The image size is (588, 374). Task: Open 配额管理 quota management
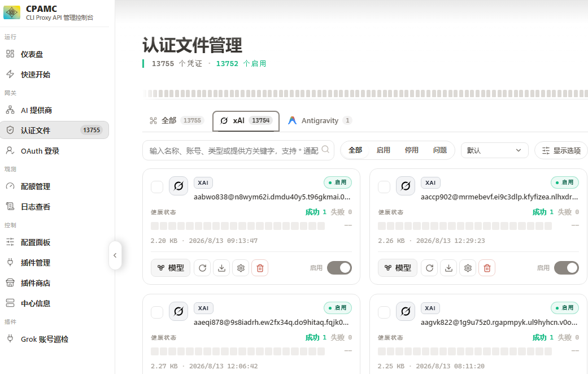coord(54,186)
